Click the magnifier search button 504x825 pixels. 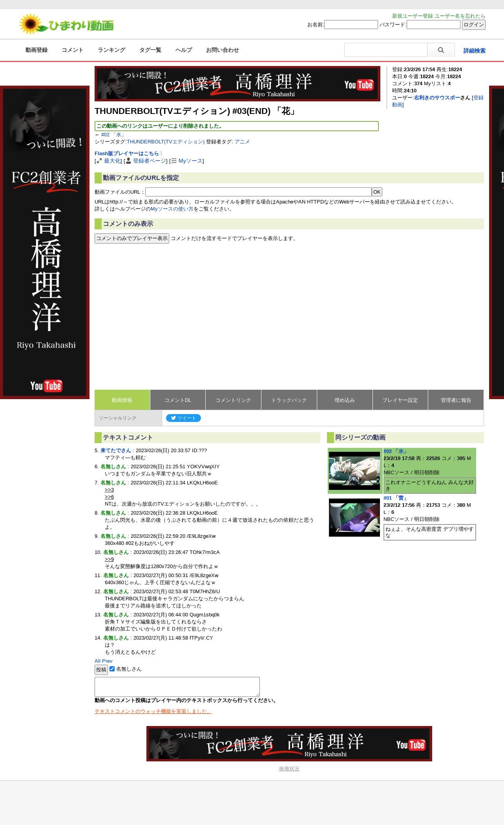tap(441, 50)
